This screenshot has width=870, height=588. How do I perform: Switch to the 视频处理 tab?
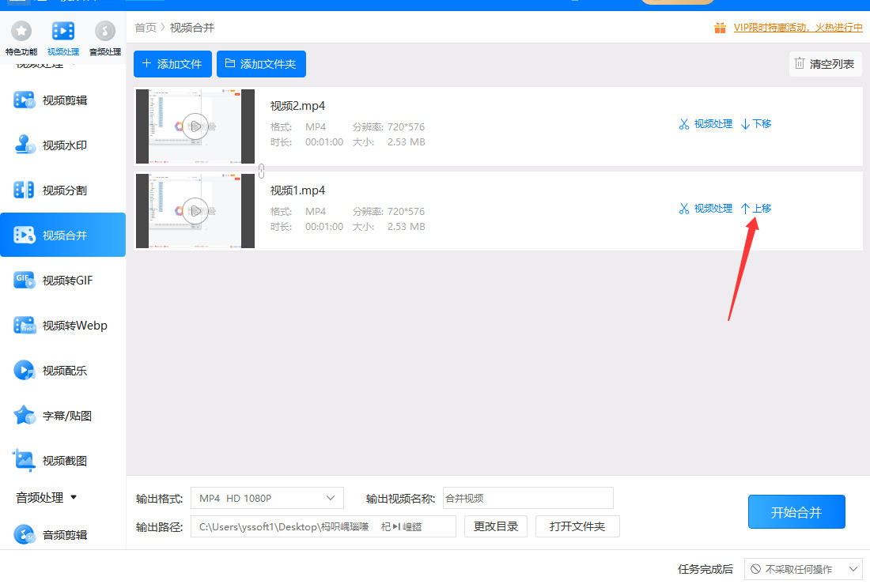pos(63,38)
